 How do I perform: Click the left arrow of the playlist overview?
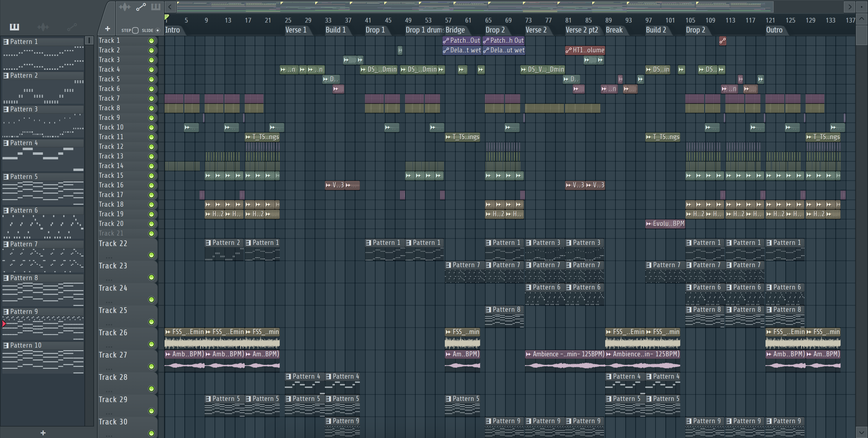click(x=170, y=7)
